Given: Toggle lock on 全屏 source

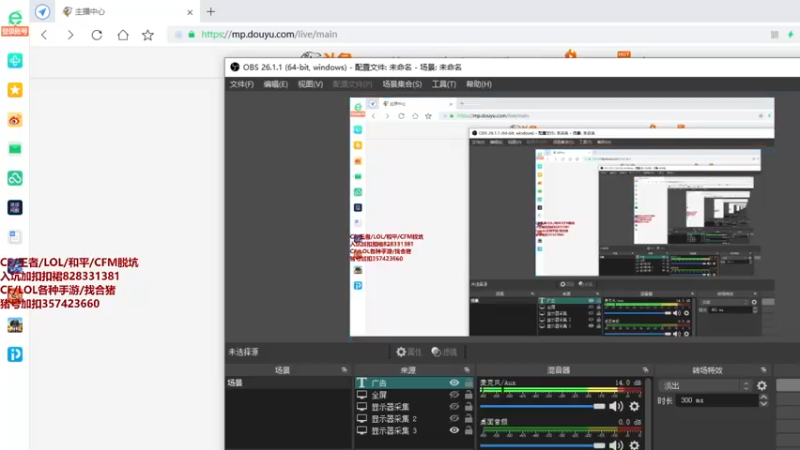Looking at the screenshot, I should click(x=468, y=394).
